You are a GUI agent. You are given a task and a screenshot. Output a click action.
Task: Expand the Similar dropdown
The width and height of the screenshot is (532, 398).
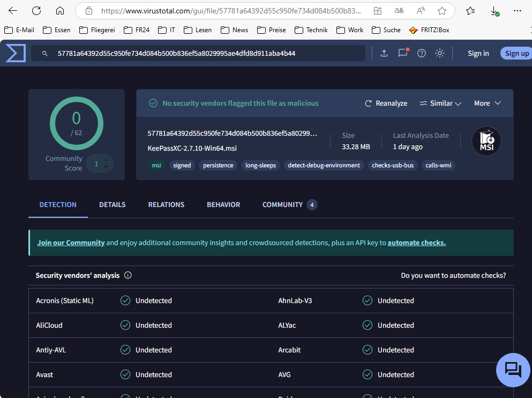click(440, 104)
